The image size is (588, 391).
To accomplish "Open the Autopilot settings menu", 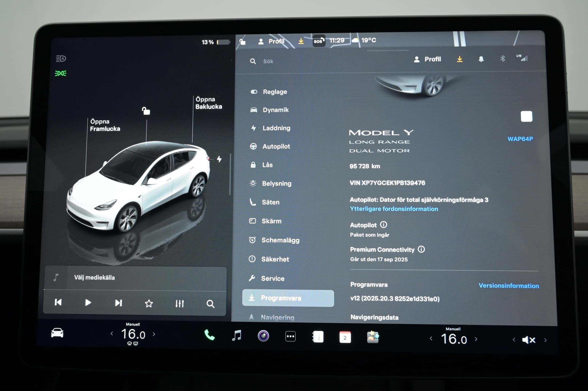I will 270,146.
